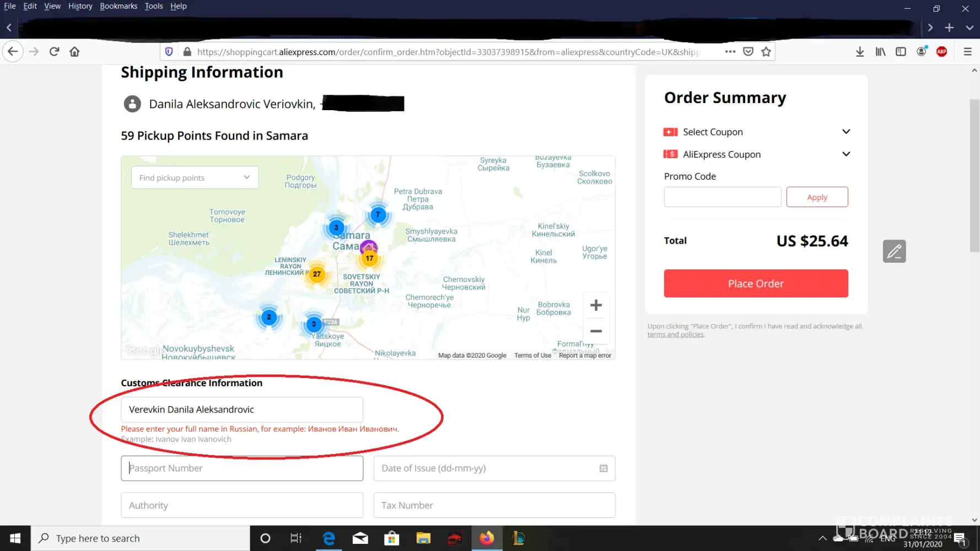
Task: Open the Bookmarks menu
Action: pos(119,6)
